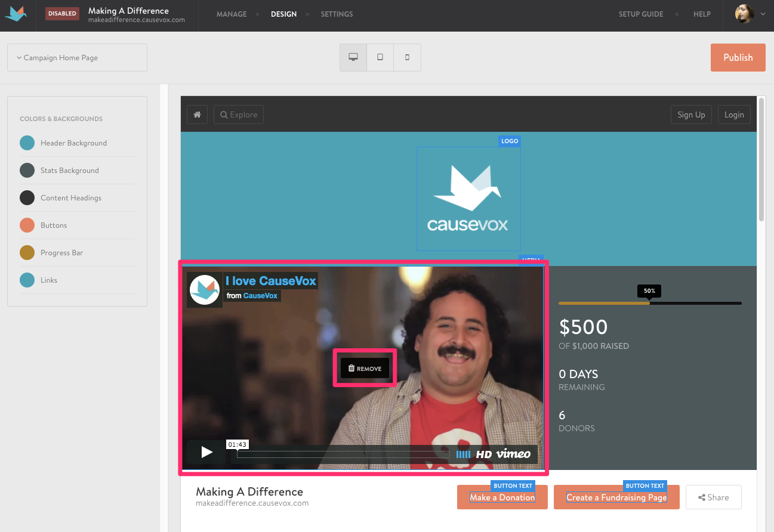Open the Help menu
The image size is (774, 532).
point(702,14)
